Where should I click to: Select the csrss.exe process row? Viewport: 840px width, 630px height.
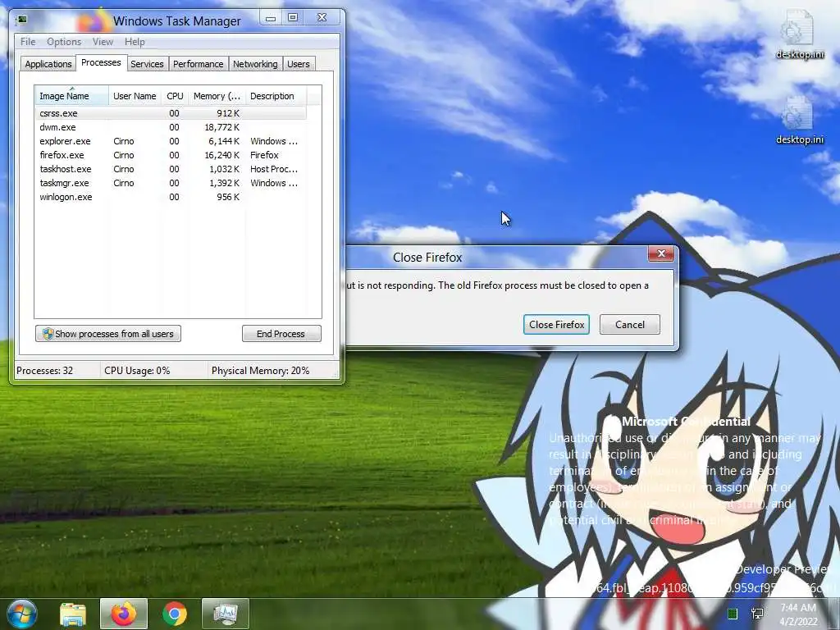pyautogui.click(x=171, y=113)
